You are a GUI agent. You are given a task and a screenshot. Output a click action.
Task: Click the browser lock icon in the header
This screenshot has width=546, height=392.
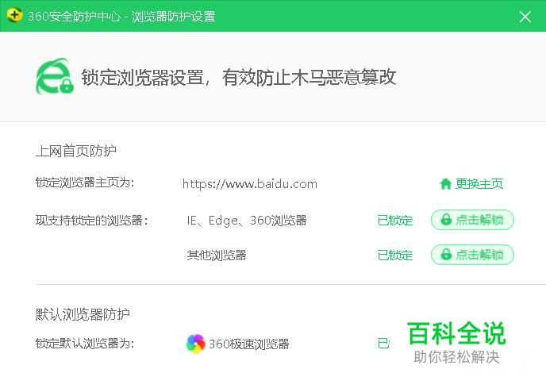coord(54,76)
